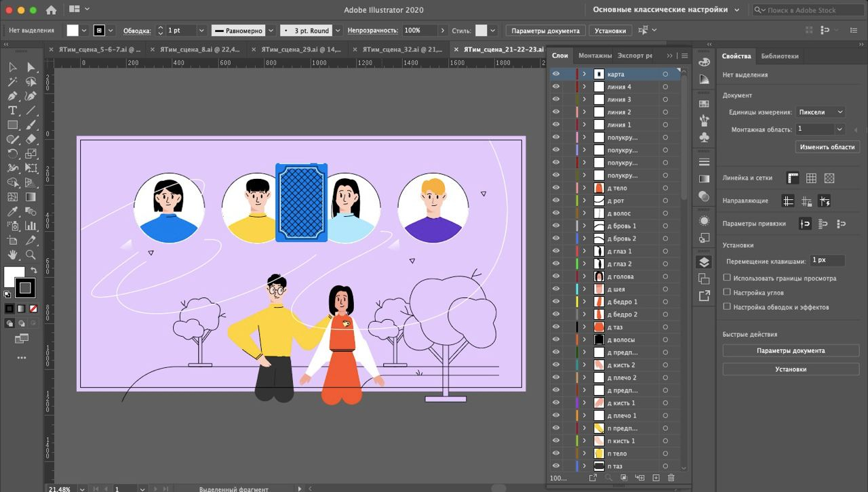Click the 'Изменить области' button
868x492 pixels.
click(x=827, y=146)
